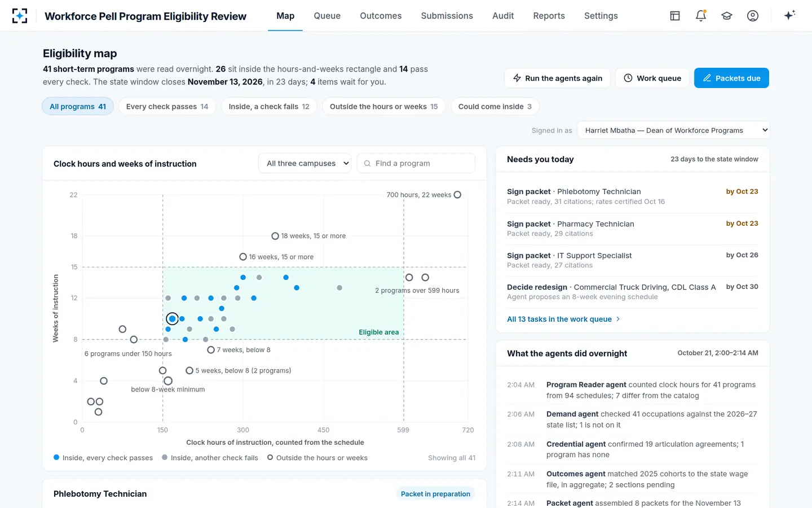This screenshot has height=508, width=812.
Task: Filter by Inside, a check fails 12
Action: [x=269, y=106]
